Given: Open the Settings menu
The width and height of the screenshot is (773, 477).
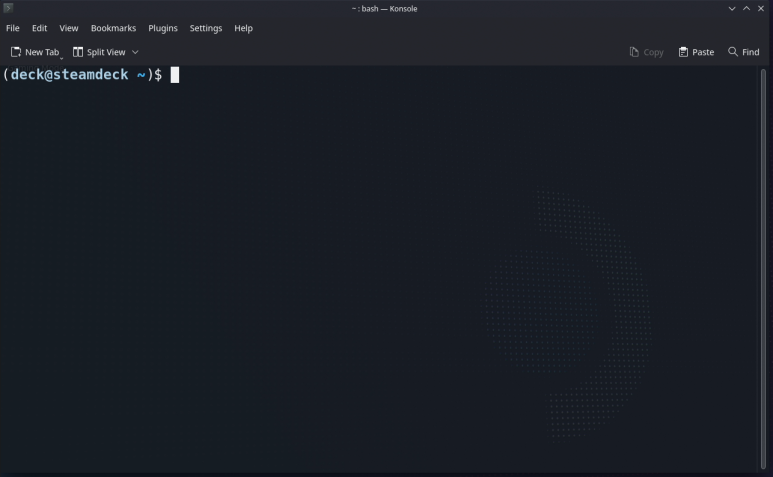Looking at the screenshot, I should click(x=206, y=28).
